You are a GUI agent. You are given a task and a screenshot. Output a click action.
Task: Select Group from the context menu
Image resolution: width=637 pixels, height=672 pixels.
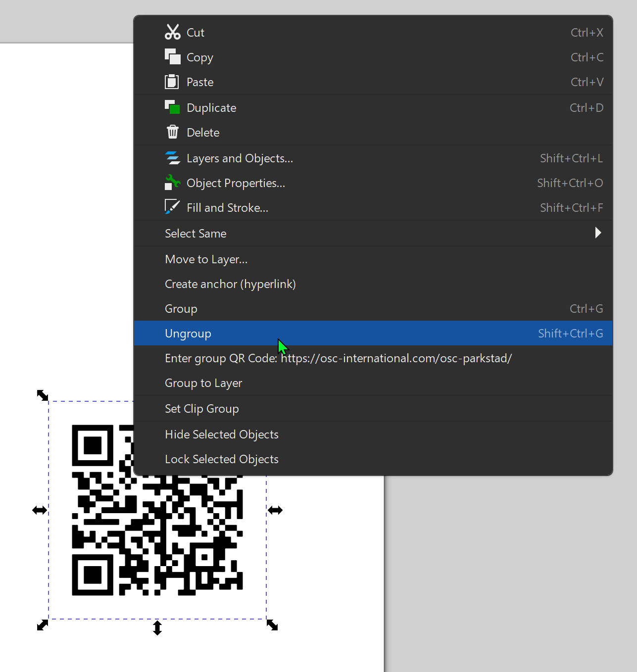181,308
